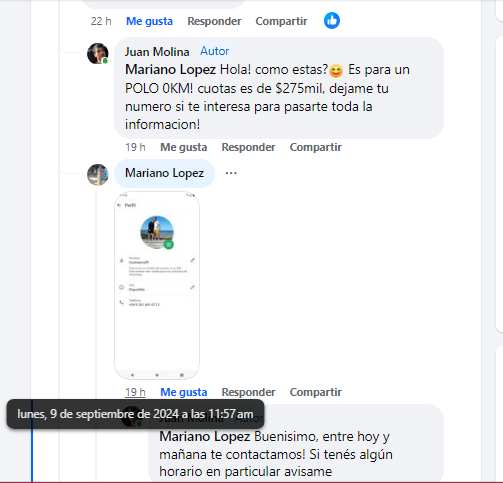Open the Juan Molina author name link
Screen dimensions: 503x483
157,52
